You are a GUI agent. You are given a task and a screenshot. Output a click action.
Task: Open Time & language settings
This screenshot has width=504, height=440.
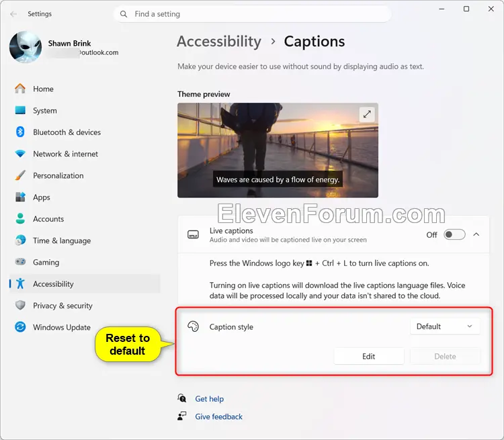click(85, 240)
